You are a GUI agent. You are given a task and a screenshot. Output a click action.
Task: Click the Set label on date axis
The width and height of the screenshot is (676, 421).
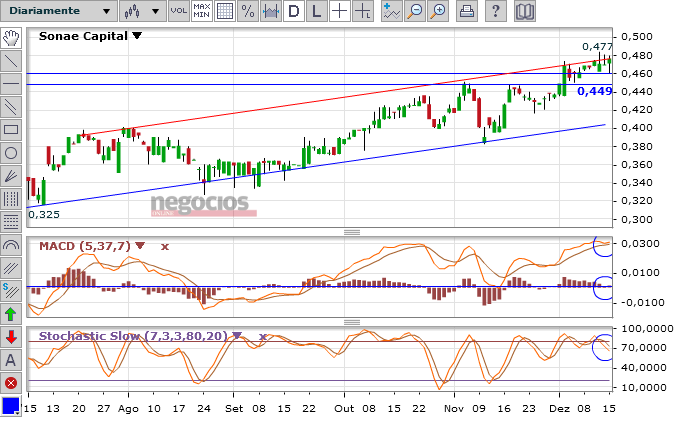point(234,409)
